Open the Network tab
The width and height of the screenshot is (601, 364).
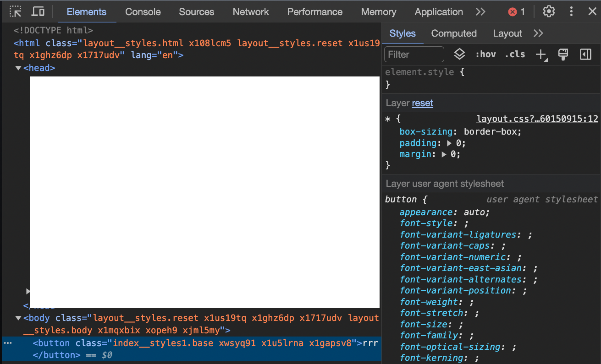pos(251,12)
